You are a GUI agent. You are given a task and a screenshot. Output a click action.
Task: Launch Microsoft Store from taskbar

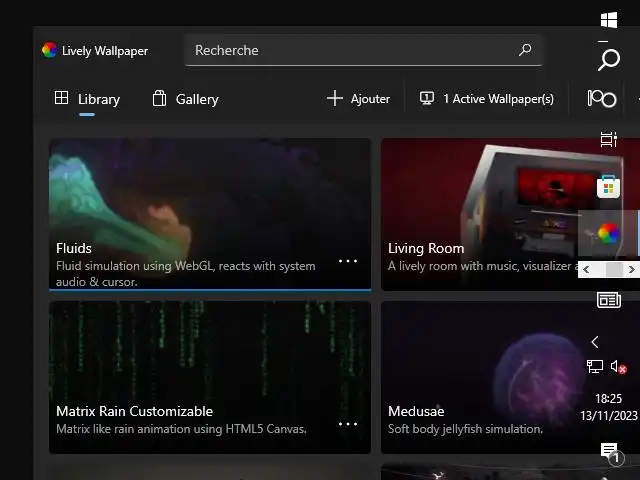608,187
